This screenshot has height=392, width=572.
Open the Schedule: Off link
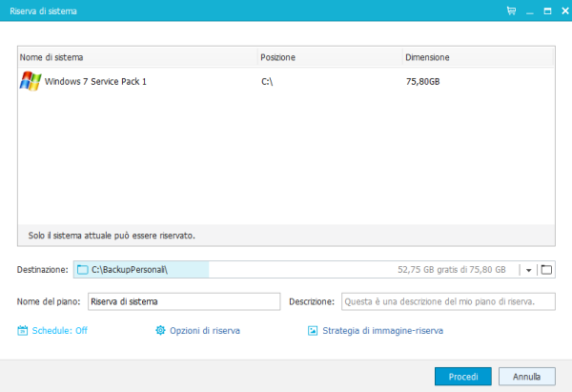click(59, 331)
